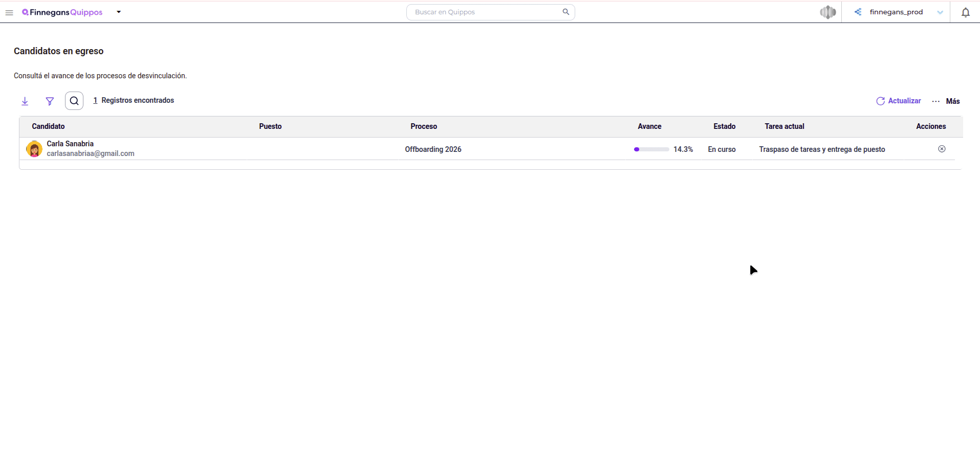
Task: Click the Avance column header
Action: (x=649, y=126)
